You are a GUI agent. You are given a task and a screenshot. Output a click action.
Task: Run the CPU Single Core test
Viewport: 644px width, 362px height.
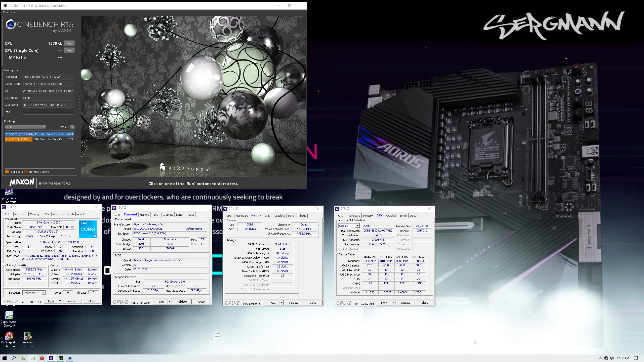coord(69,51)
